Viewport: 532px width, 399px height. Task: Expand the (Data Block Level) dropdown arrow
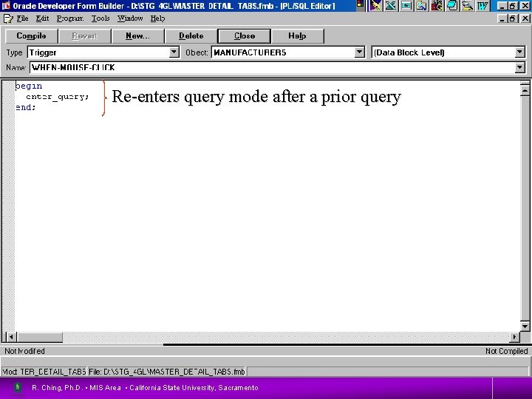point(519,52)
